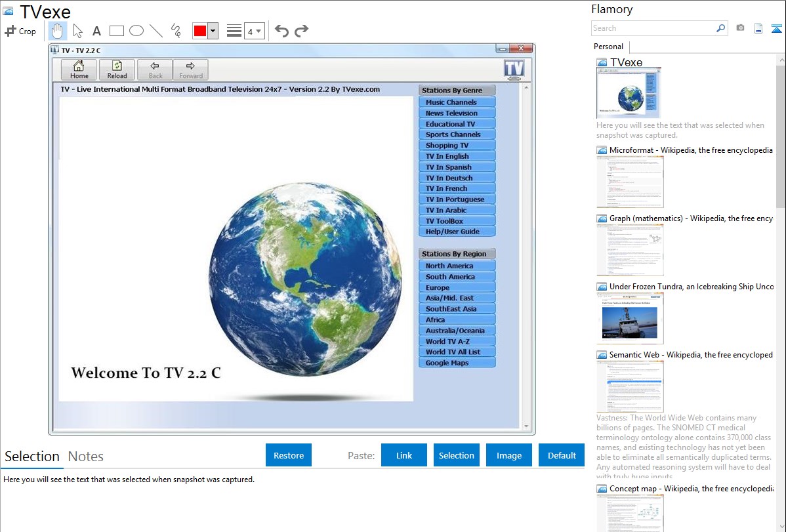Viewport: 786px width, 532px height.
Task: Pick the rectangle shape tool
Action: point(116,31)
